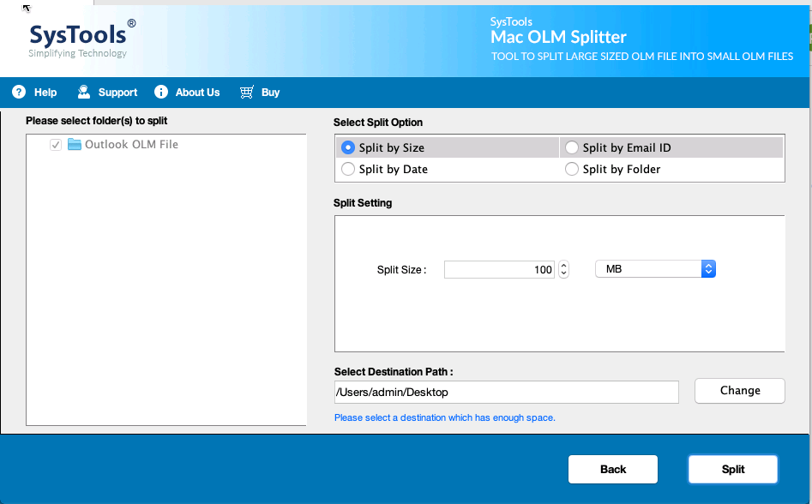Click the 'Please select folder(s) to split' label
The image size is (812, 504).
tap(96, 121)
